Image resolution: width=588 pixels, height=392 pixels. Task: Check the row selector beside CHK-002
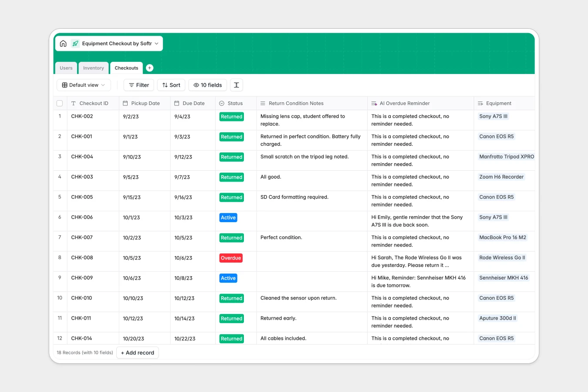[60, 116]
